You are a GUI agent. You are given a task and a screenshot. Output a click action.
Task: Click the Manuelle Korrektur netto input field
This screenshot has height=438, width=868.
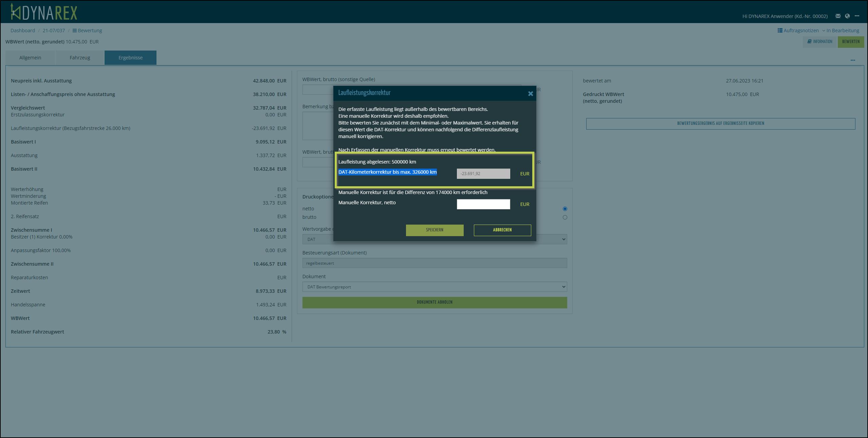483,204
